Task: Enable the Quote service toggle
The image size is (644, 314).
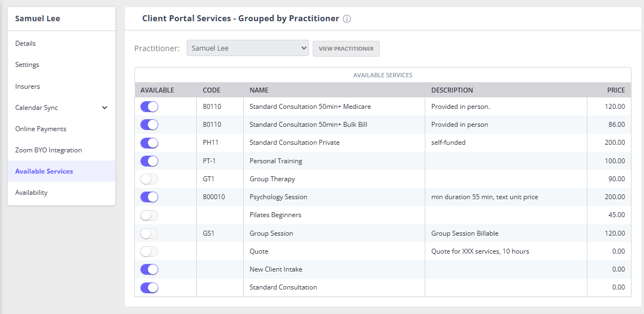Action: [x=149, y=251]
